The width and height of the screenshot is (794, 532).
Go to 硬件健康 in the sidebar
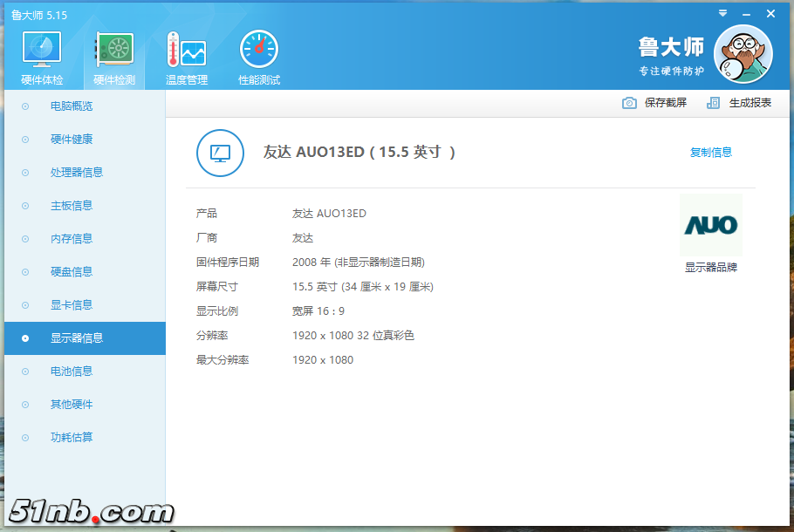click(x=72, y=140)
